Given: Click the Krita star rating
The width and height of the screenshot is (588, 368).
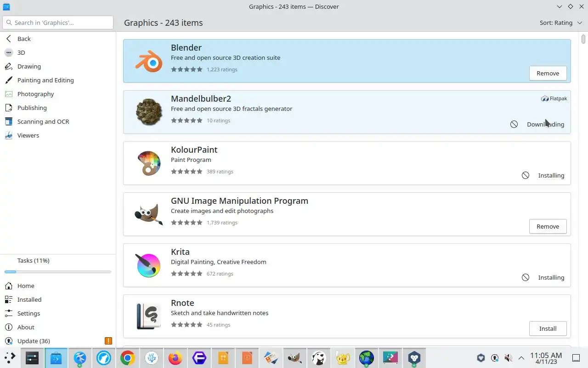Looking at the screenshot, I should pos(187,274).
